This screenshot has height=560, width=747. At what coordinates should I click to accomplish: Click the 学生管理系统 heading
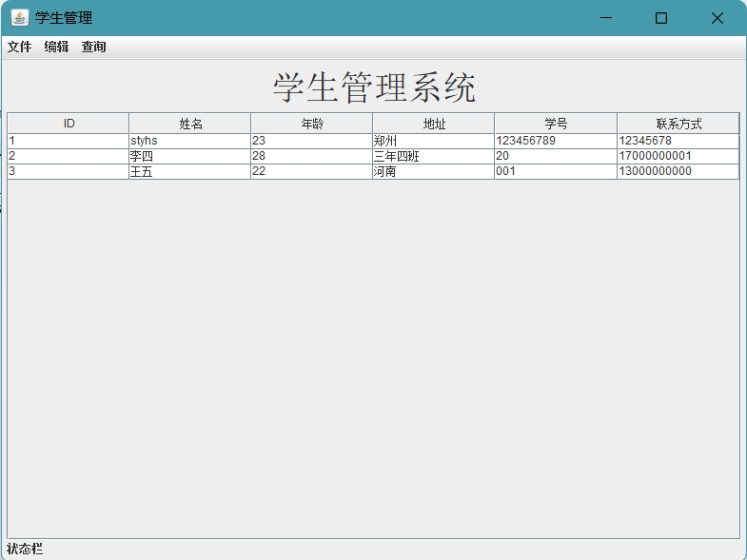coord(374,87)
